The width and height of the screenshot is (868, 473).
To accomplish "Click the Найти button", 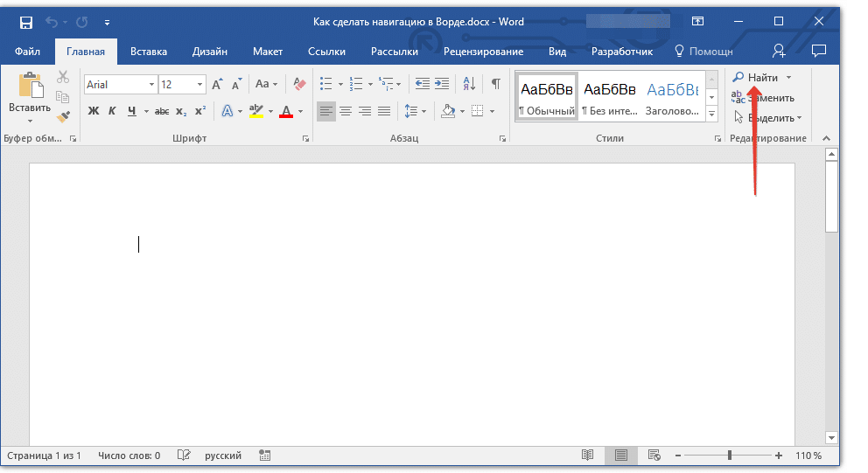I will [756, 78].
